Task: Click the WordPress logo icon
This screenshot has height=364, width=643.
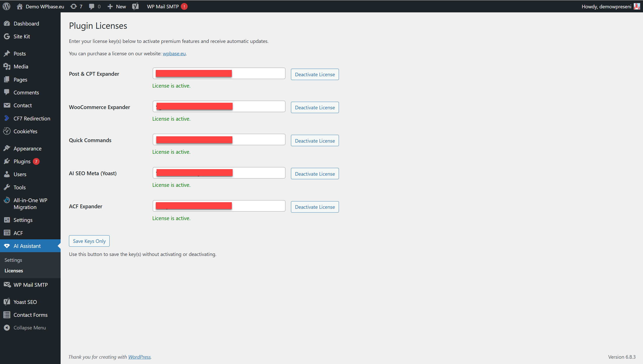Action: tap(7, 6)
